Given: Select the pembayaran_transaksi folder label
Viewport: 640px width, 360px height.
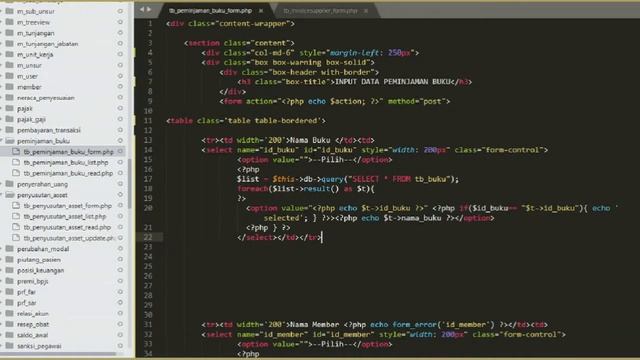Looking at the screenshot, I should [x=49, y=130].
